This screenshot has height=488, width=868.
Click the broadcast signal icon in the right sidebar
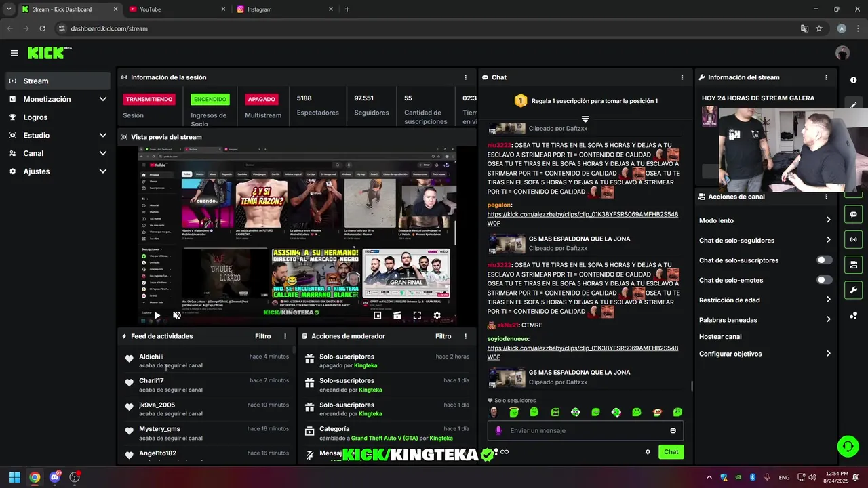pyautogui.click(x=853, y=239)
